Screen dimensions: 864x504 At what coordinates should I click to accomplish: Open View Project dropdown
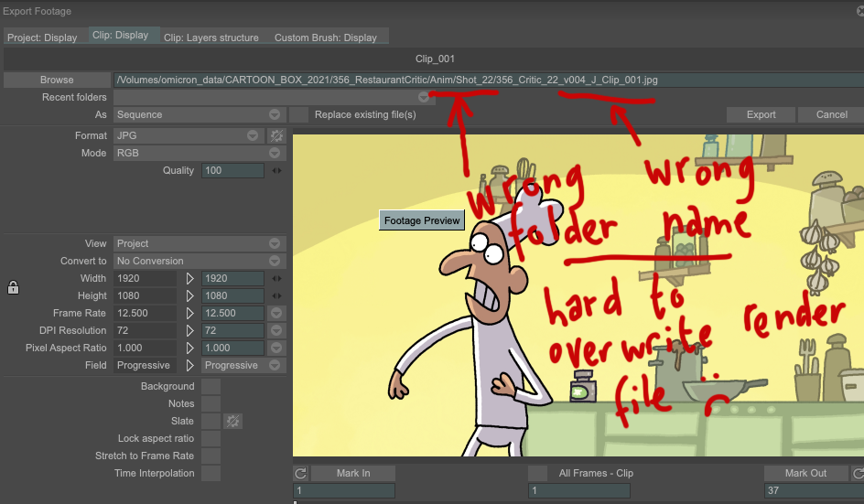coord(200,243)
